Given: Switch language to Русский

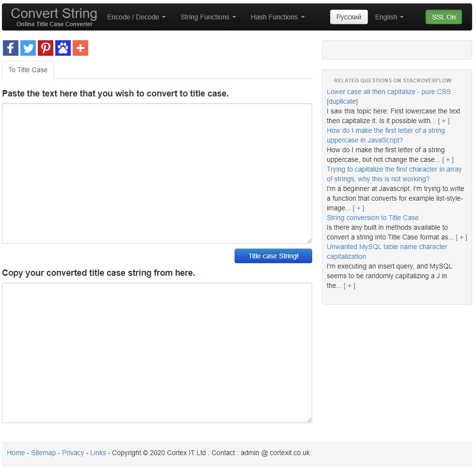Looking at the screenshot, I should pos(349,17).
